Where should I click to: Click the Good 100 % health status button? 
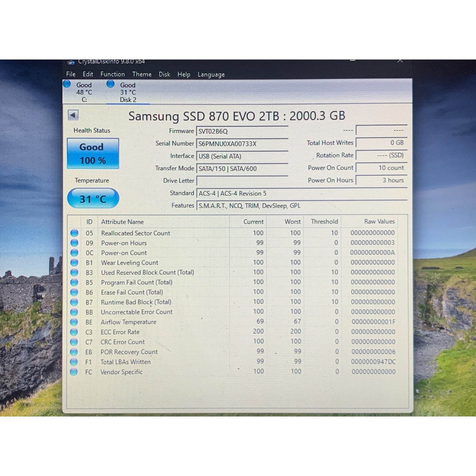click(x=93, y=154)
